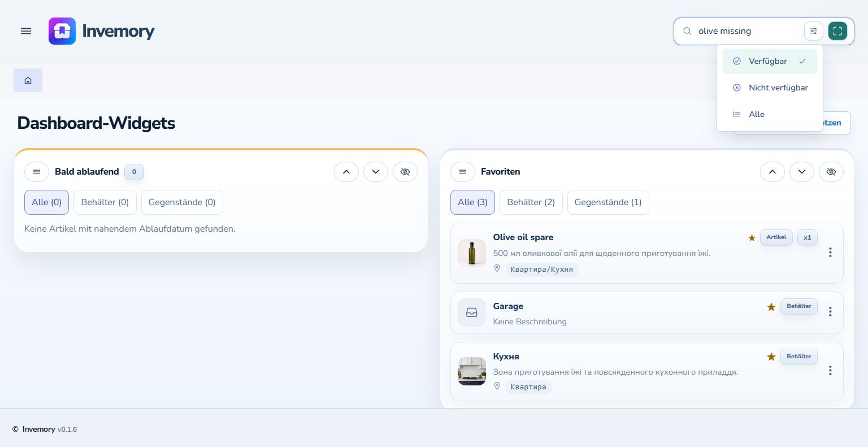Click the olive oil bottle thumbnail

click(x=472, y=253)
